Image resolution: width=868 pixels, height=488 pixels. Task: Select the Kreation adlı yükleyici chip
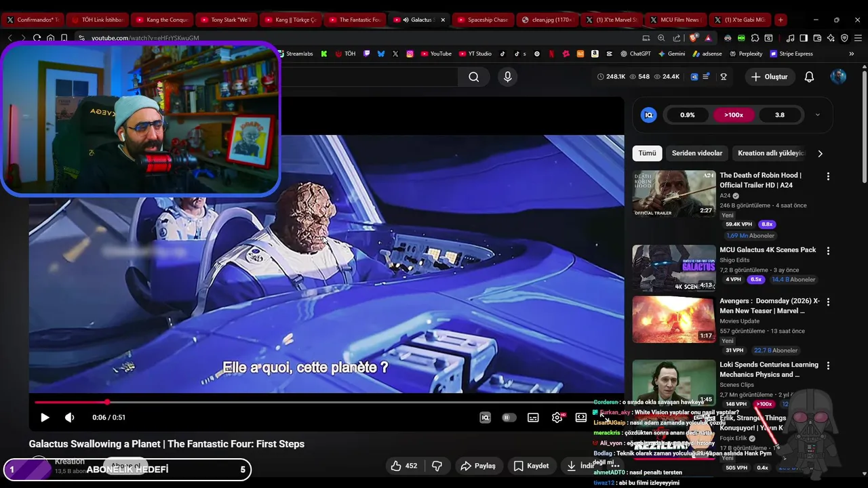[771, 153]
